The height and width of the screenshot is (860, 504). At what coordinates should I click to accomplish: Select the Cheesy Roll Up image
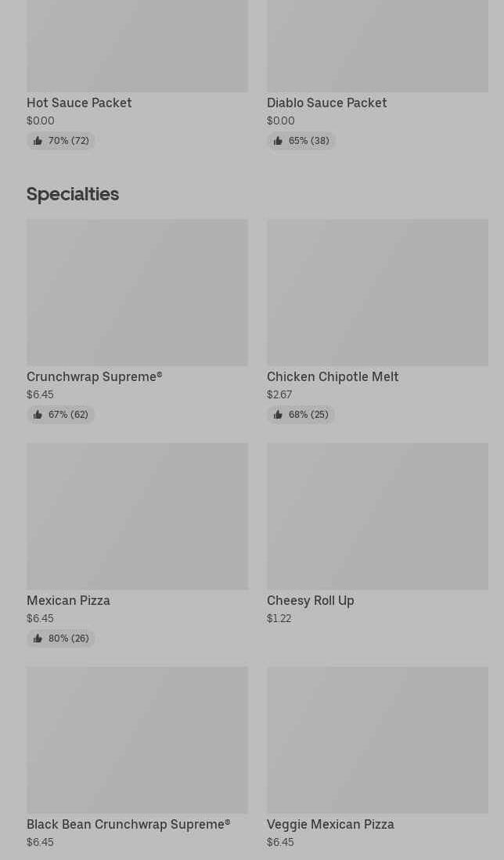pyautogui.click(x=377, y=516)
